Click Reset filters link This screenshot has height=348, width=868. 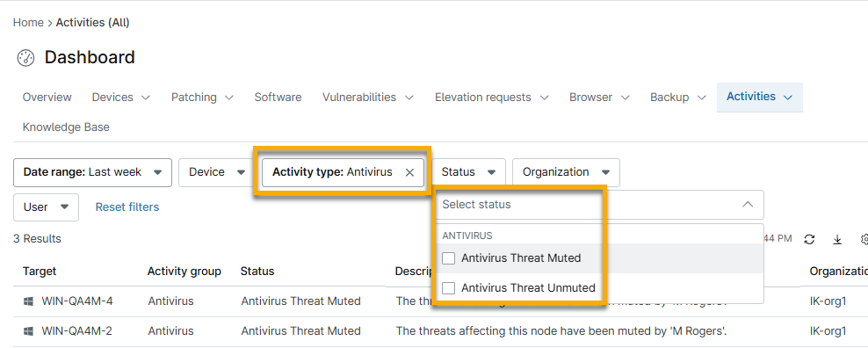click(127, 207)
